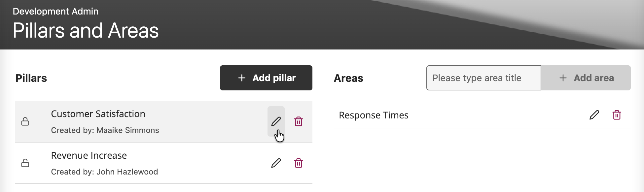Click the Development Admin breadcrumb
This screenshot has width=644, height=192.
coord(55,11)
